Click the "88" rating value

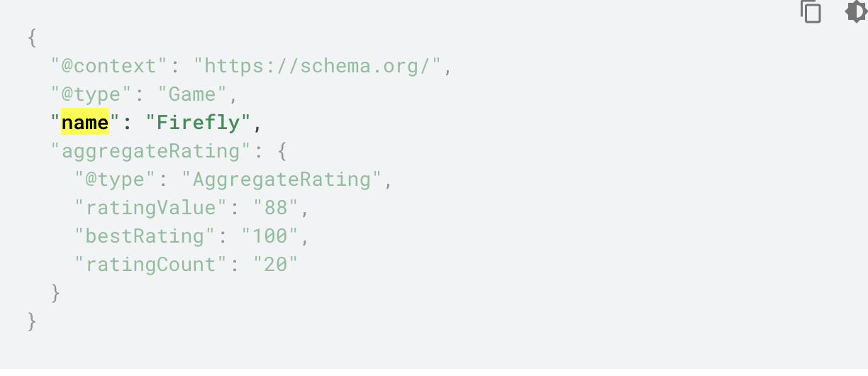point(275,208)
